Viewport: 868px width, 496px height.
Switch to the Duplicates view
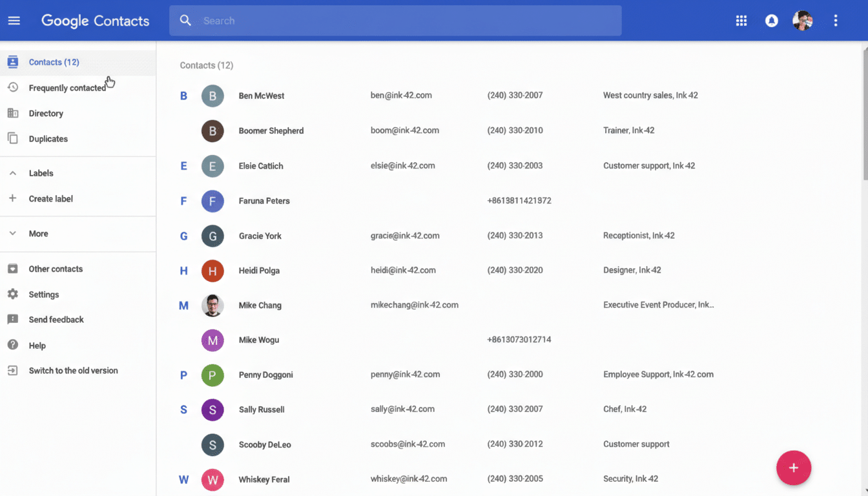click(48, 138)
